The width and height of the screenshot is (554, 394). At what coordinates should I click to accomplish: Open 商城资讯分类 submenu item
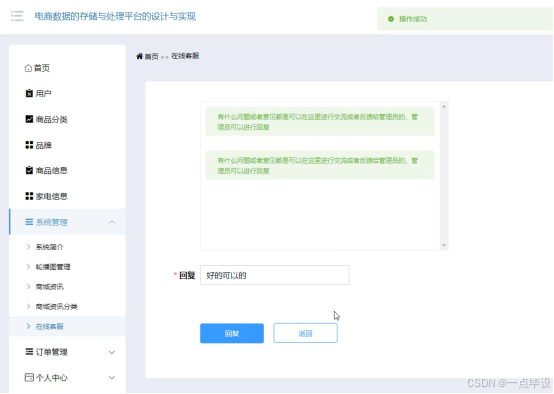(67, 306)
